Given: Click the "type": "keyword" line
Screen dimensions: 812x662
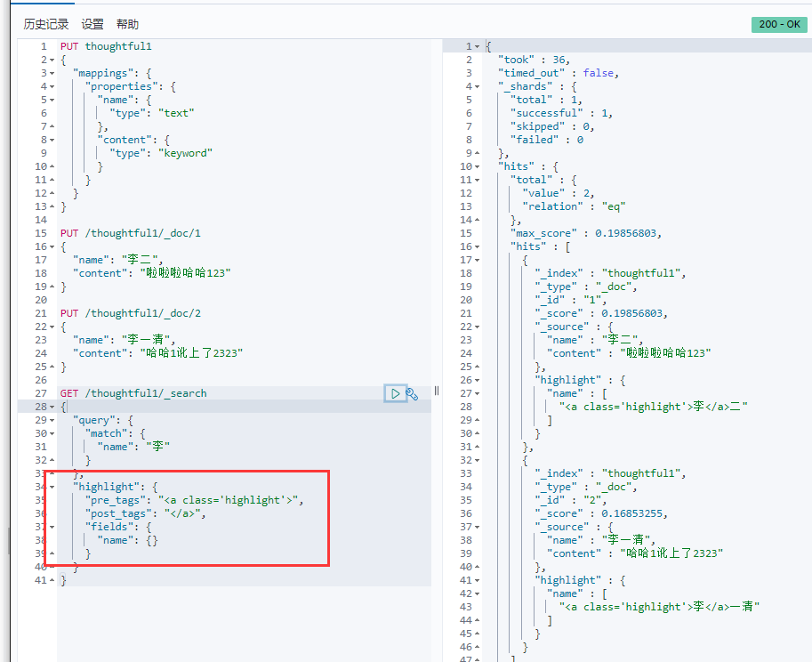Looking at the screenshot, I should pos(161,153).
